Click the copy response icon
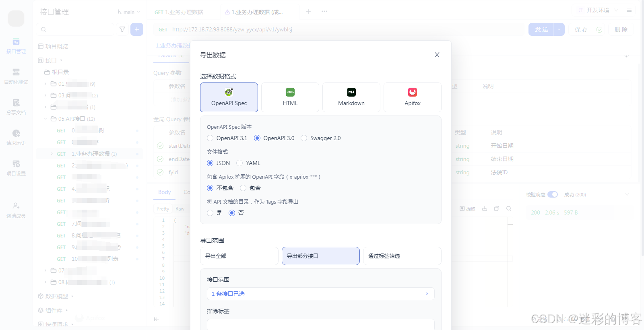Screen dimensions: 644x330 pos(497,208)
